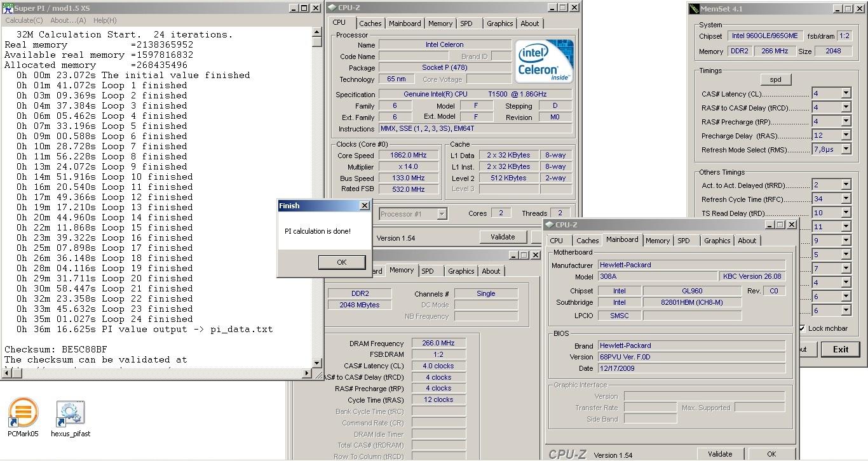Click the MemSet 4.1 title bar icon

coord(693,10)
